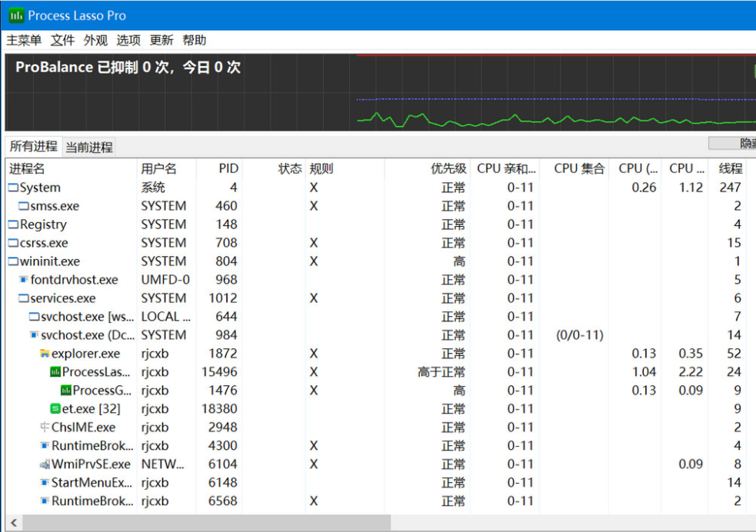Select the services.exe process name
The height and width of the screenshot is (532, 756).
click(63, 298)
